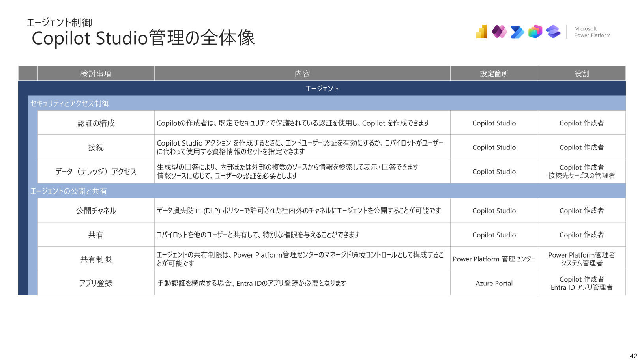Image resolution: width=644 pixels, height=362 pixels.
Task: Click the slide page number 42
Action: [633, 356]
